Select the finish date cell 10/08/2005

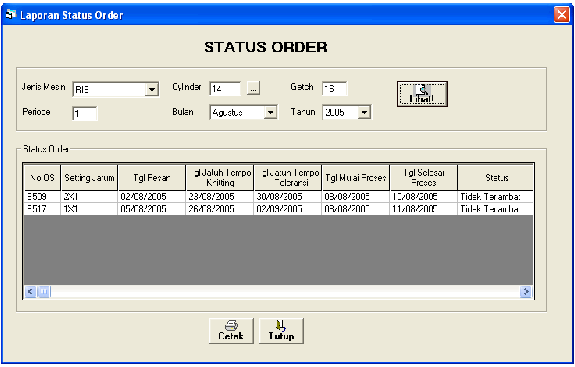[x=424, y=197]
